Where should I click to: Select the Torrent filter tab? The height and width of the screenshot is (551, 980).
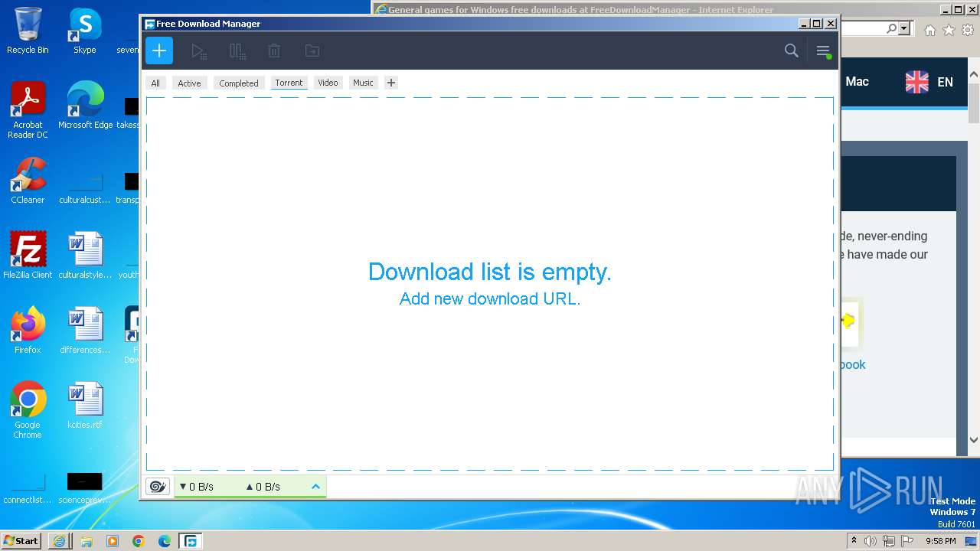pyautogui.click(x=289, y=83)
